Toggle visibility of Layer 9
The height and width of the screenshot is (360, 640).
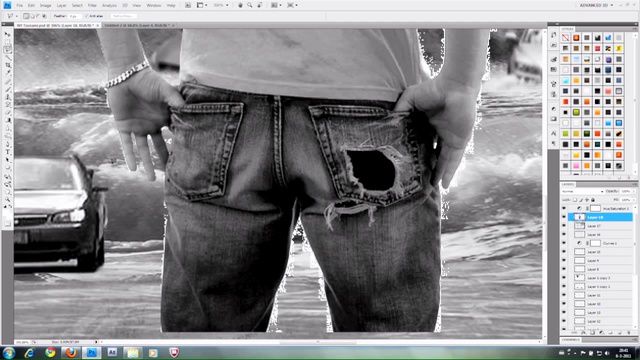tap(564, 260)
